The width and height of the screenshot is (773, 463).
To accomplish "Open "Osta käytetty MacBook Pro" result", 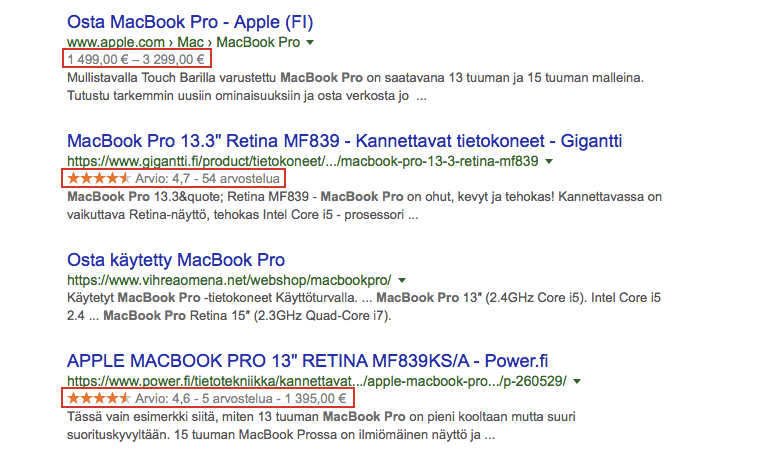I will coord(176,259).
